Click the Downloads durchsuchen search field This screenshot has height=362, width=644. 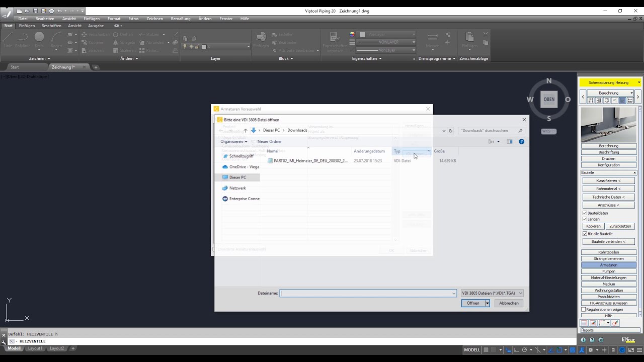click(x=491, y=130)
